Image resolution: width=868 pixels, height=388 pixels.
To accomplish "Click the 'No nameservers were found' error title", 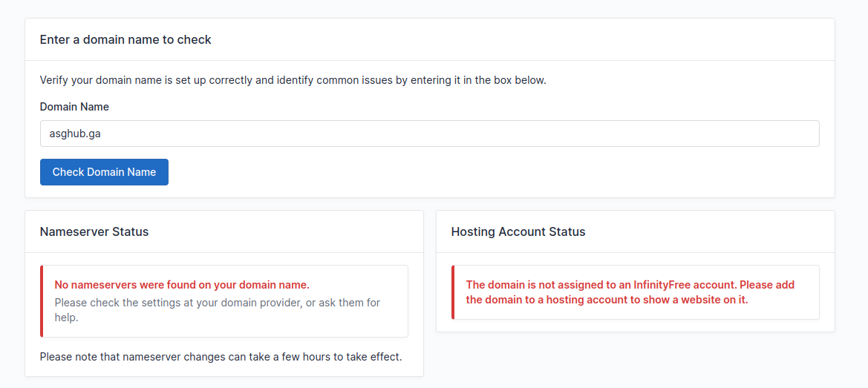I will [182, 285].
